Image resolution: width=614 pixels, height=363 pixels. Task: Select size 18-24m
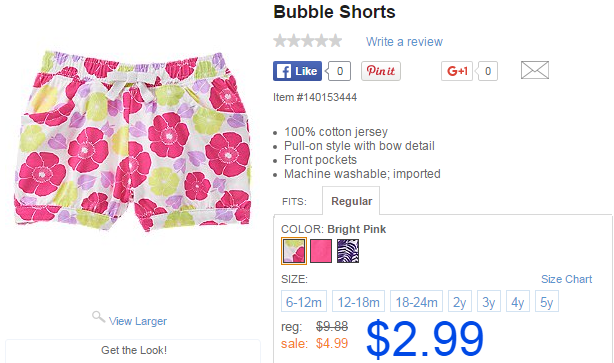pyautogui.click(x=416, y=302)
